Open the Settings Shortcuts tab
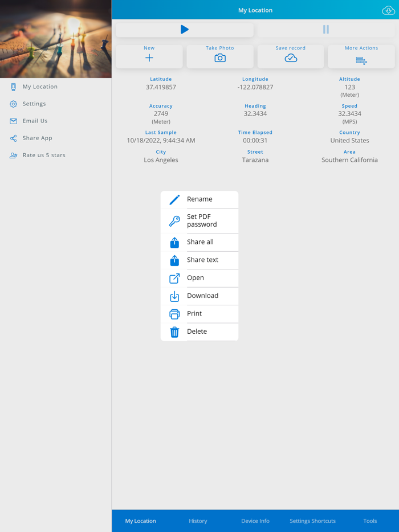The image size is (399, 532). 313,521
